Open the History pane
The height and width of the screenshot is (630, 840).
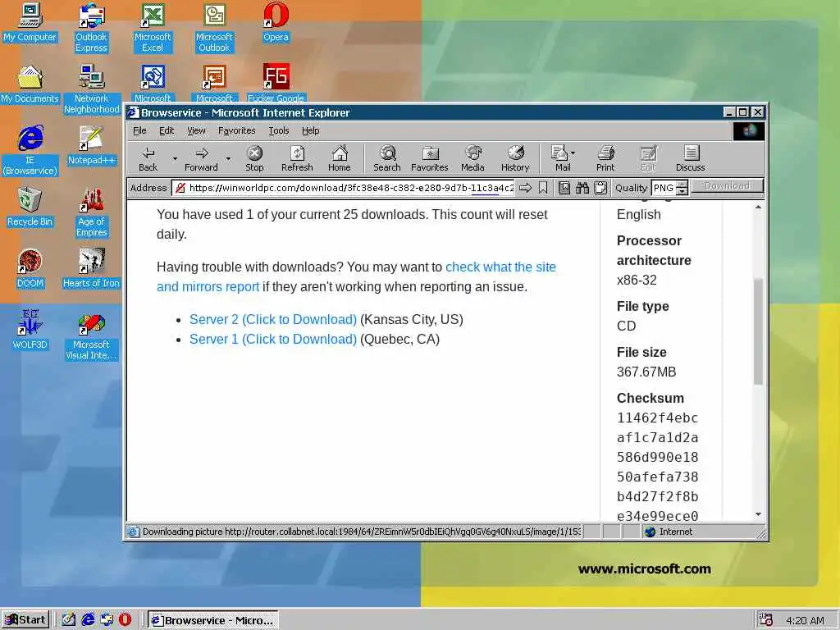pyautogui.click(x=515, y=159)
